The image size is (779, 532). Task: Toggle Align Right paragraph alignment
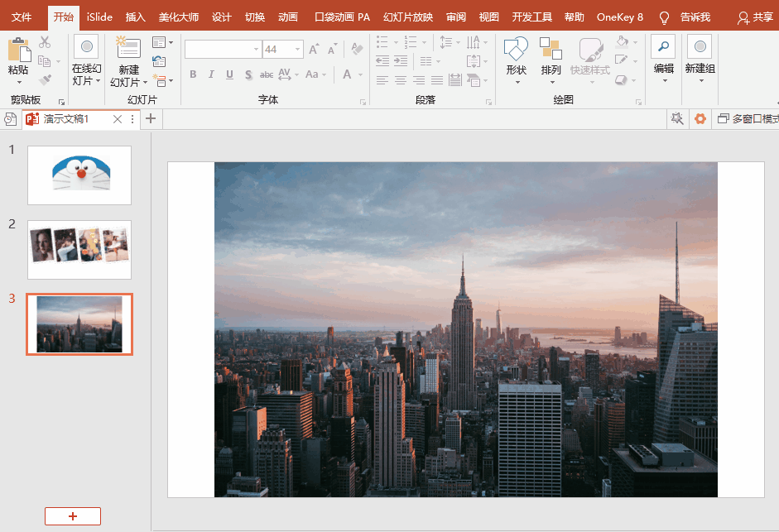(x=419, y=80)
